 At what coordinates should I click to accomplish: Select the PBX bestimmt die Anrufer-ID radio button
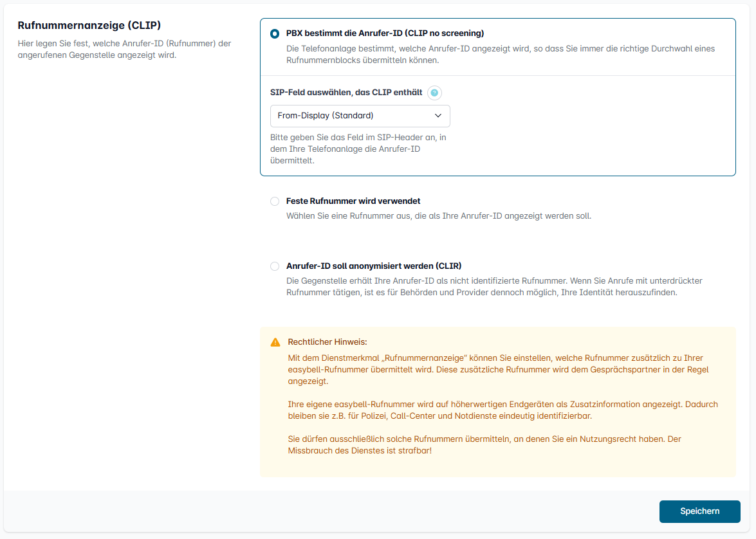[x=274, y=33]
